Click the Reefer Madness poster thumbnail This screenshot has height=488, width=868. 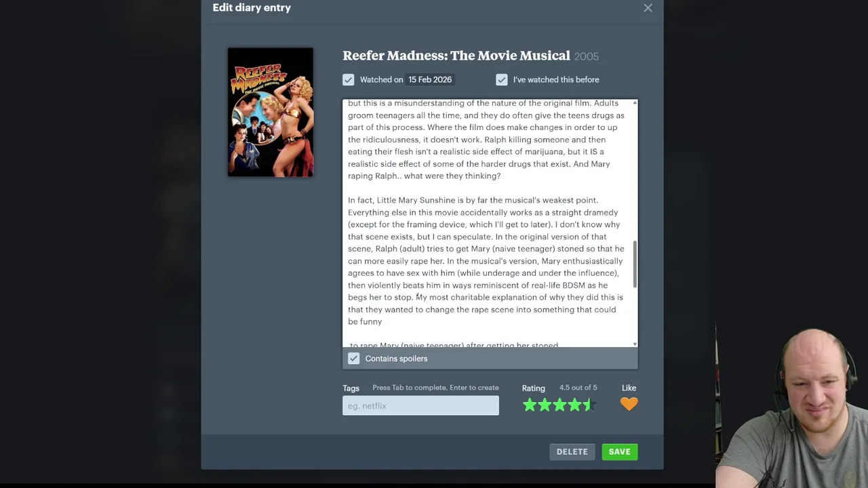click(x=271, y=113)
